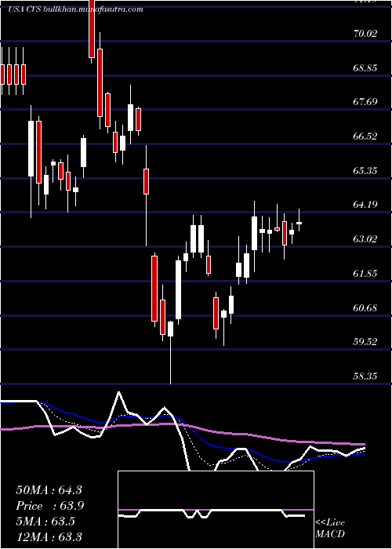
Task: Click the 60.68 price axis label
Action: [x=366, y=308]
